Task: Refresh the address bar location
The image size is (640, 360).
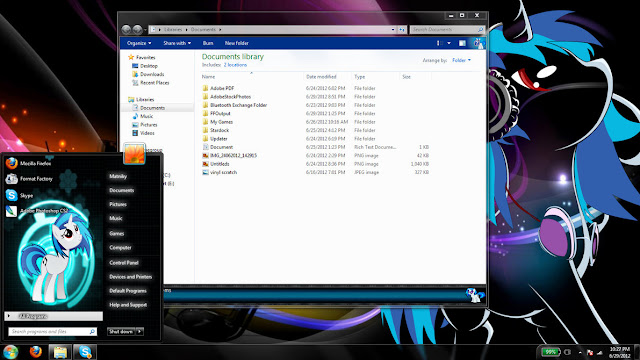Action: coord(402,29)
